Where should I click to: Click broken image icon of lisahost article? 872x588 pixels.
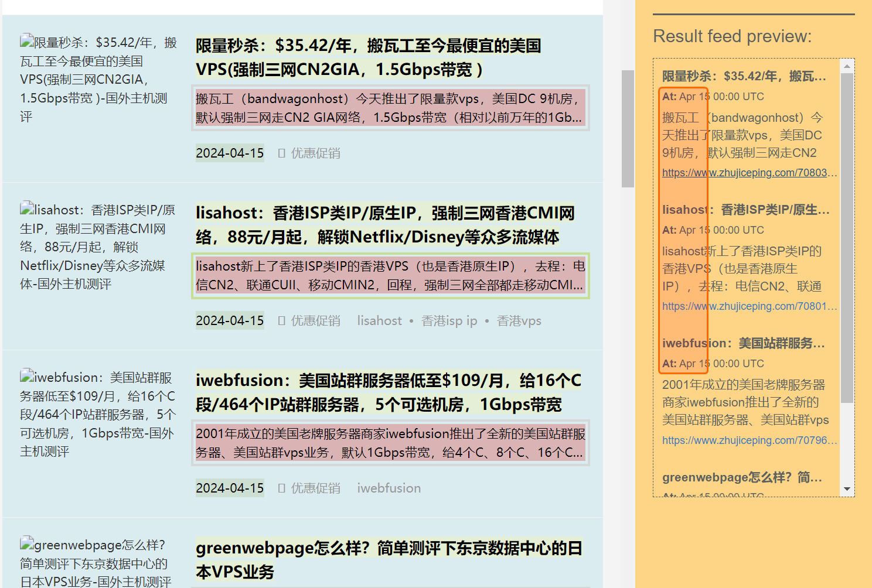(x=27, y=208)
